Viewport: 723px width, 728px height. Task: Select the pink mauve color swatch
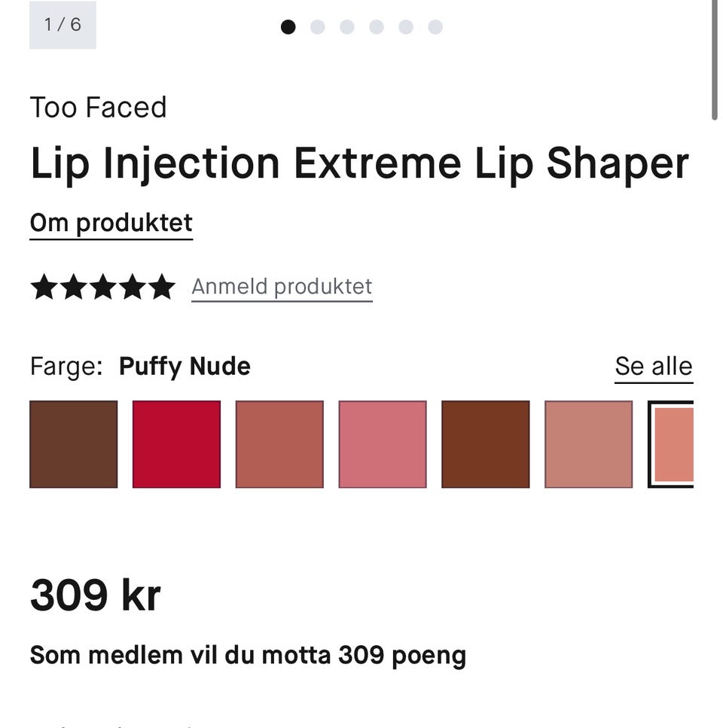coord(383,444)
